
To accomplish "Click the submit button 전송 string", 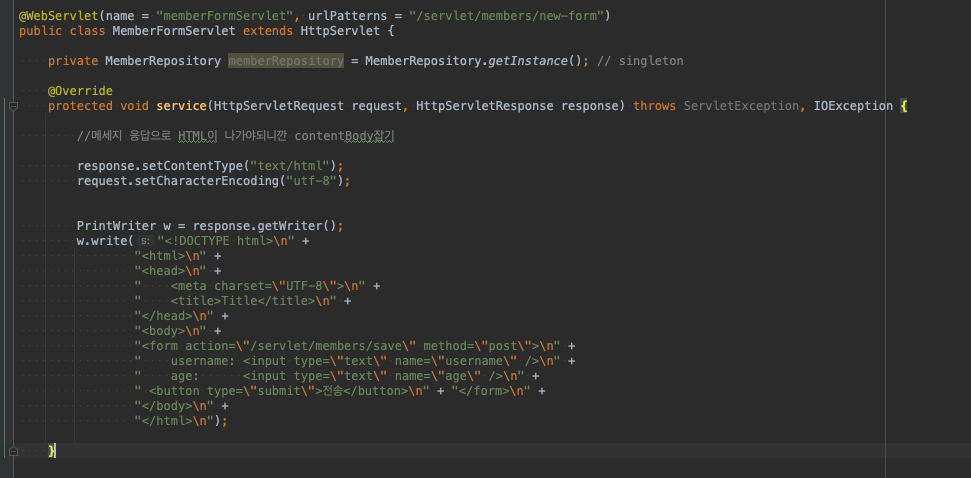I will tap(282, 391).
